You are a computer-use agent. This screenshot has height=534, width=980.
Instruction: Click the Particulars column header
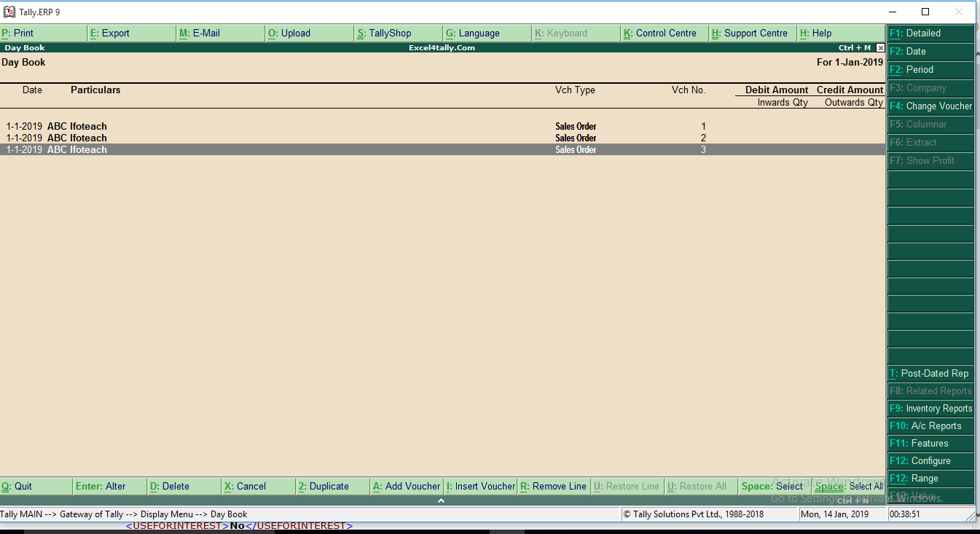tap(95, 90)
